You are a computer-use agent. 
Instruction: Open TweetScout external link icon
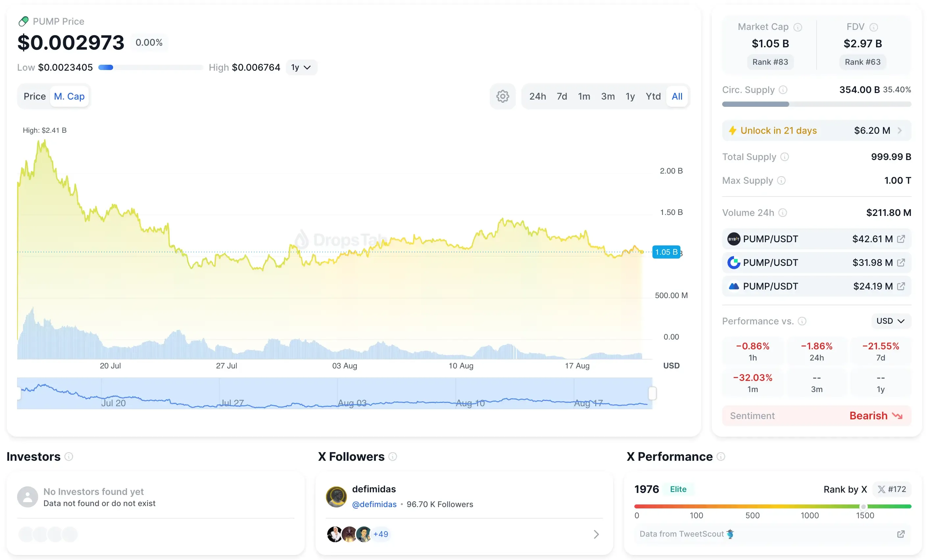[x=900, y=534]
